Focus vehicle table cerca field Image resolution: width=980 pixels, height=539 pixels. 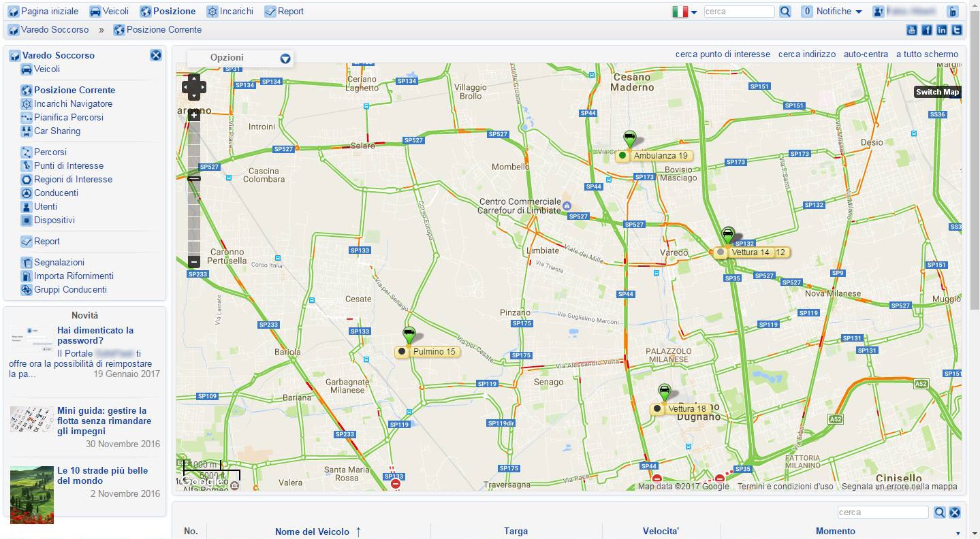coord(883,512)
